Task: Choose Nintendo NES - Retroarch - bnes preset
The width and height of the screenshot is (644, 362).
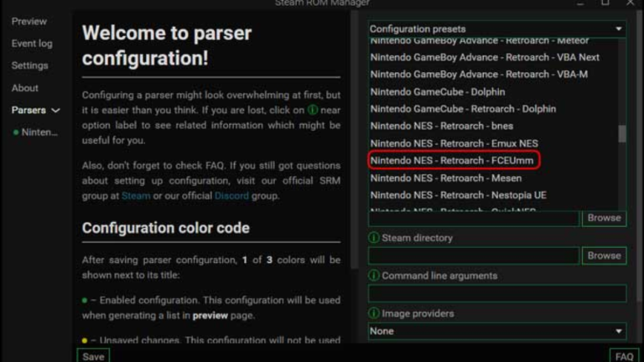Action: (442, 126)
